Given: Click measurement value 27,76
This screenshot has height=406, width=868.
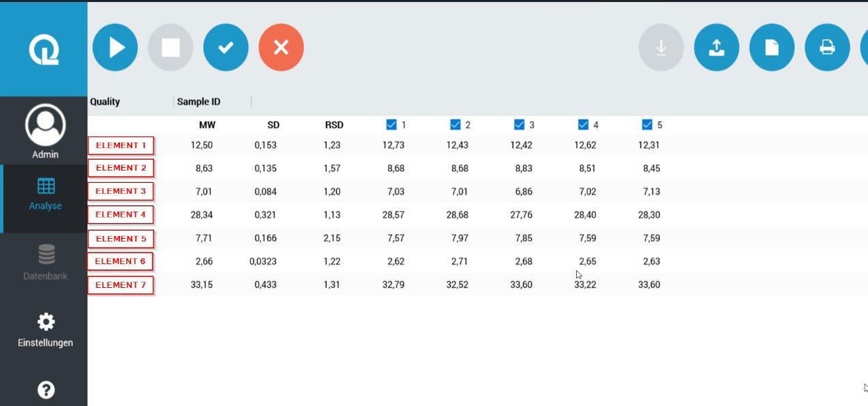Looking at the screenshot, I should click(522, 215).
